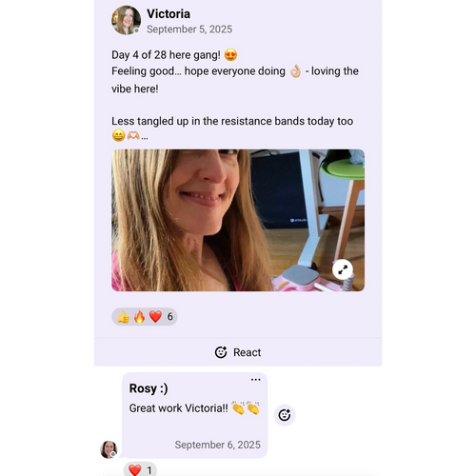The height and width of the screenshot is (476, 476).
Task: Expand the photo with the fullscreen arrows icon
Action: [343, 269]
